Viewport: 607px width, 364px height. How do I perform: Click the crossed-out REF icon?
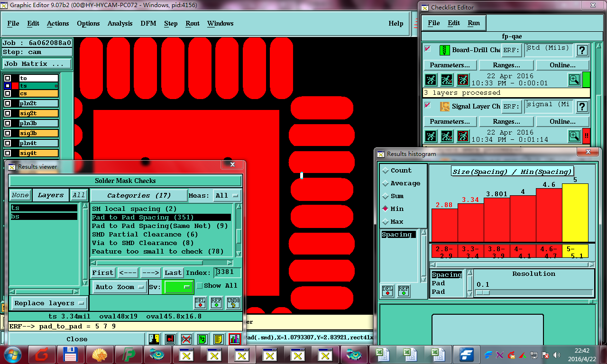click(186, 339)
